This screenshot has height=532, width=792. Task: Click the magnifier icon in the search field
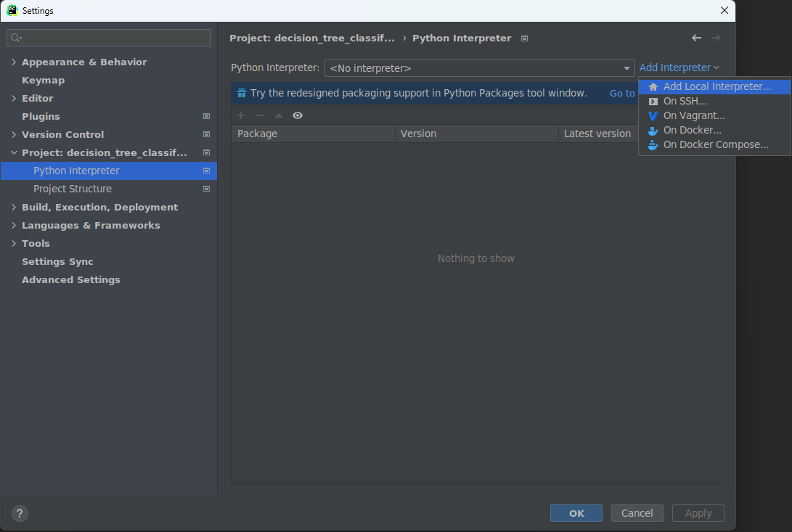click(x=16, y=36)
